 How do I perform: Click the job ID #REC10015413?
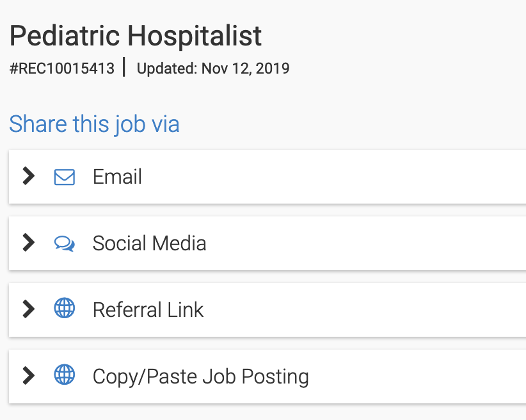pyautogui.click(x=62, y=69)
